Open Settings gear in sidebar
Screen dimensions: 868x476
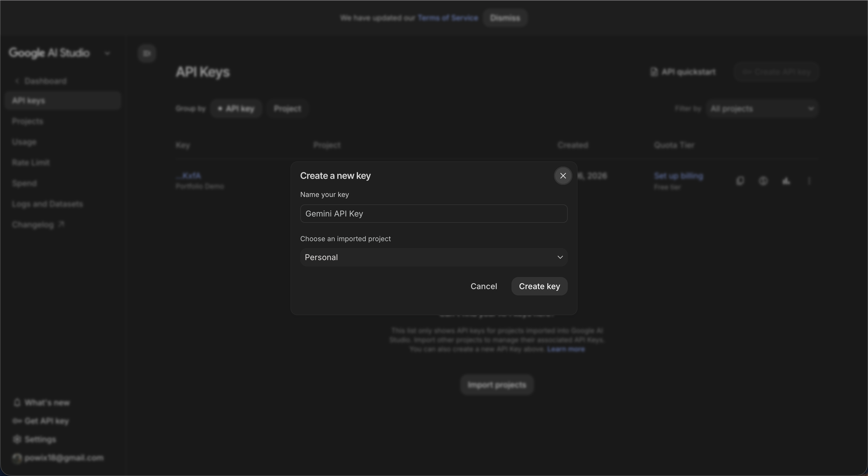[17, 439]
